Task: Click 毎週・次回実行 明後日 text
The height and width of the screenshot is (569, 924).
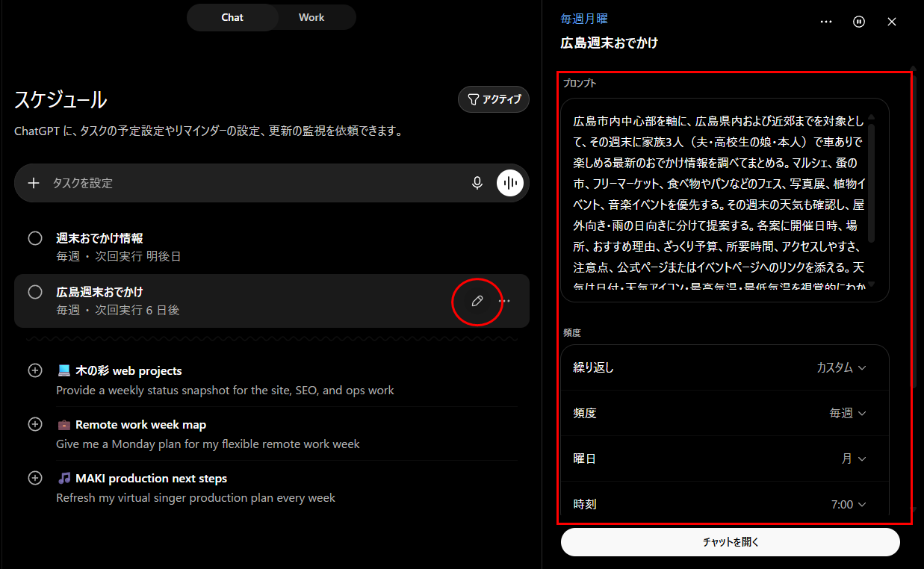Action: [119, 256]
